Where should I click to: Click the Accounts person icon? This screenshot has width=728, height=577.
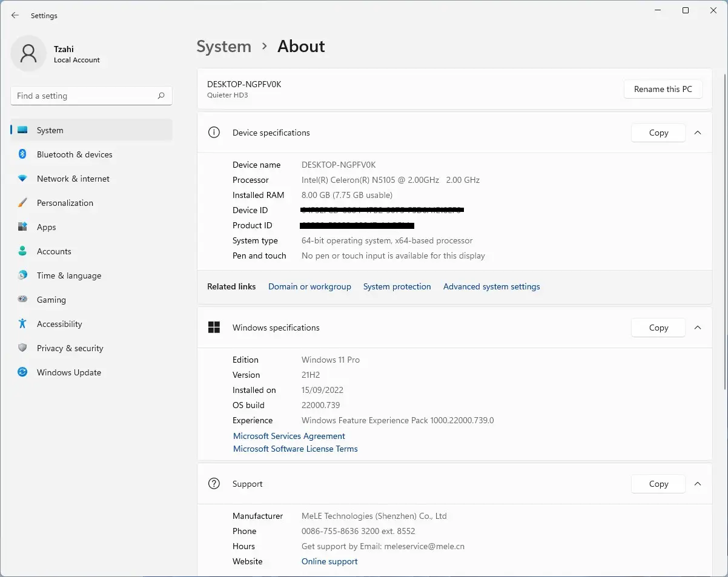(x=22, y=251)
